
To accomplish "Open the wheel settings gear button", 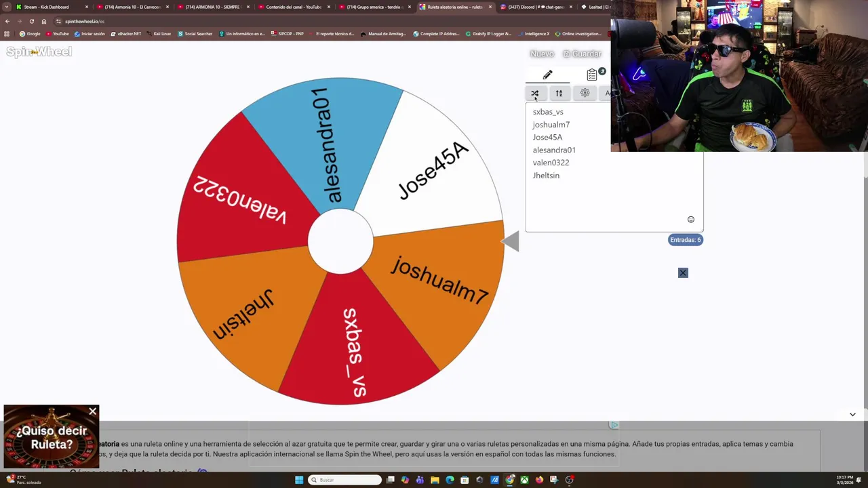I will coord(585,93).
